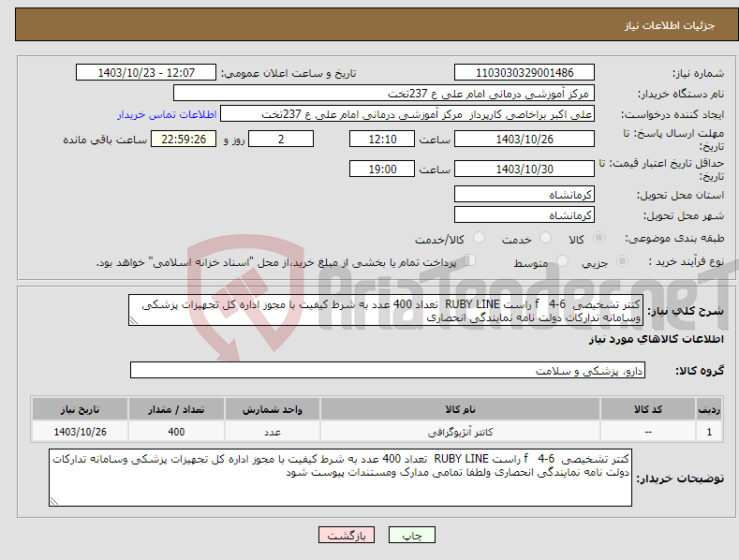Click the شرح کلی نیاز text area
The image size is (739, 560).
point(386,311)
